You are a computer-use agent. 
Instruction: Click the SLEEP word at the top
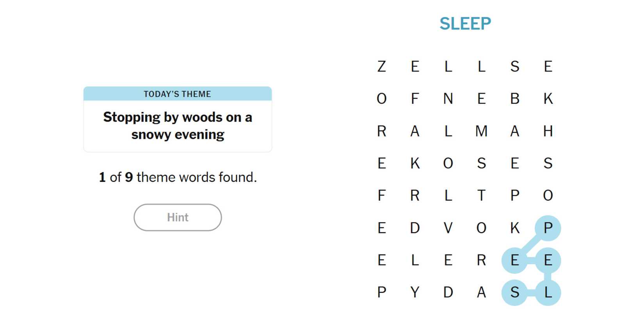[x=465, y=24]
